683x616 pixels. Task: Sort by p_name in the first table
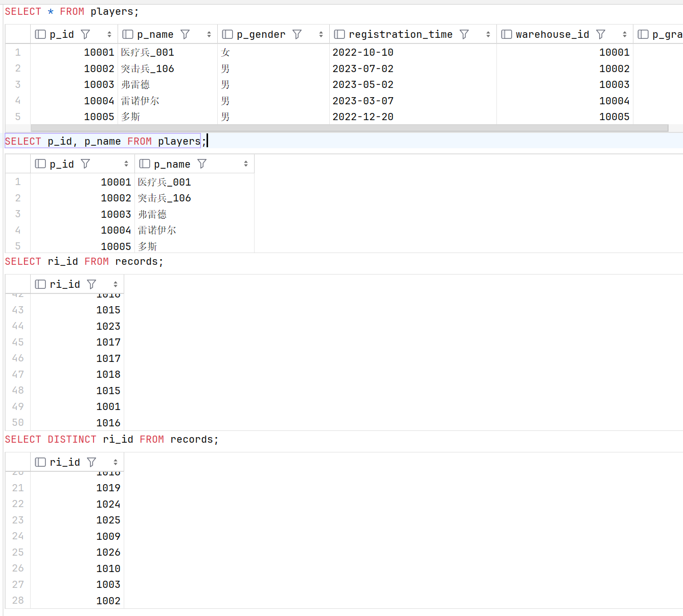(x=209, y=34)
